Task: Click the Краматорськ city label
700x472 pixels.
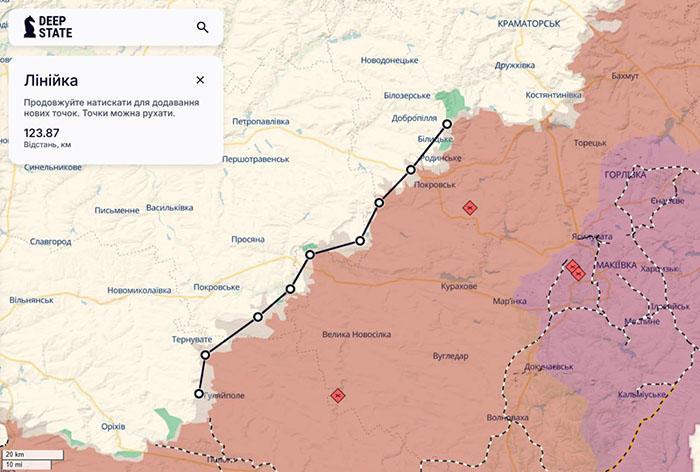Action: [528, 22]
